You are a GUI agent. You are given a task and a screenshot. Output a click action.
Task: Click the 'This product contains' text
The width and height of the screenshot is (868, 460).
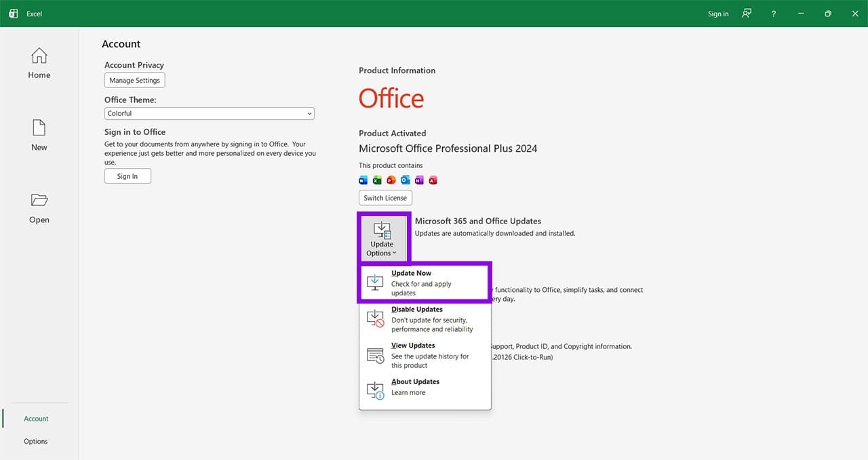(x=391, y=165)
